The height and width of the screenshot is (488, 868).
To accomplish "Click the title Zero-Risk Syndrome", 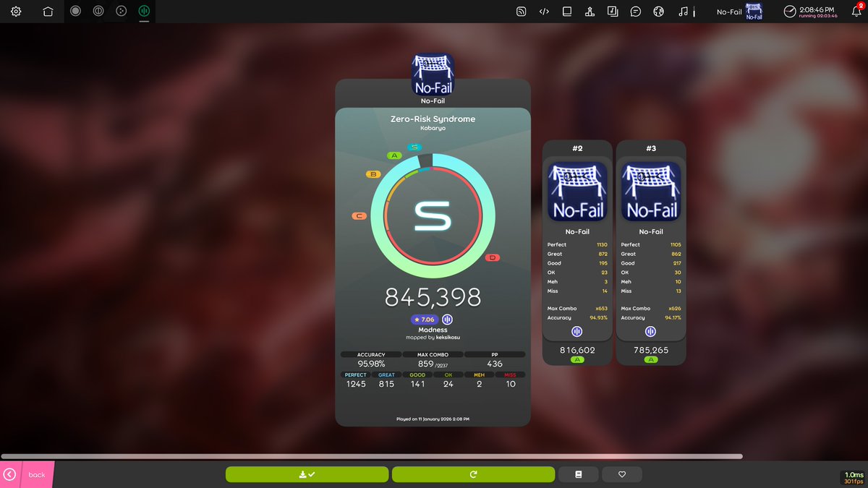I will point(433,119).
